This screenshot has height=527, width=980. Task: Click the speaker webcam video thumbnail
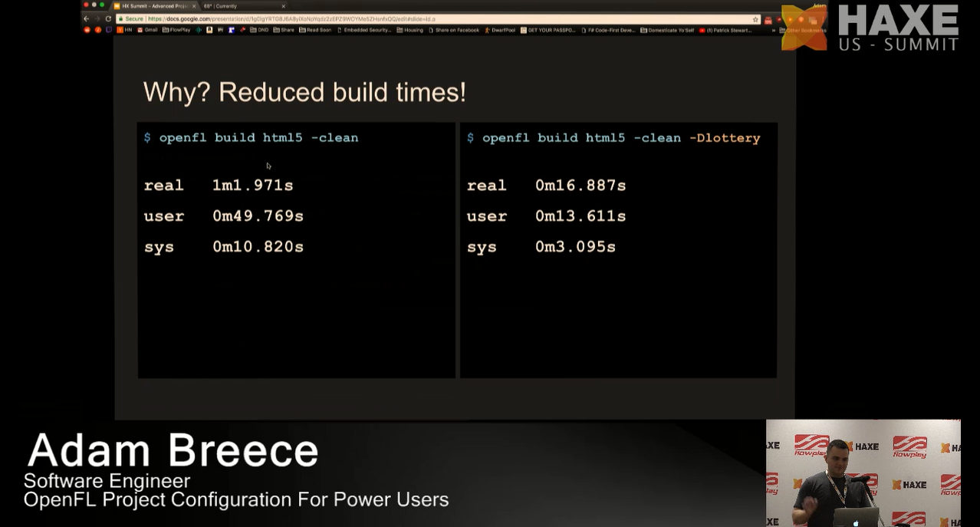coord(863,473)
